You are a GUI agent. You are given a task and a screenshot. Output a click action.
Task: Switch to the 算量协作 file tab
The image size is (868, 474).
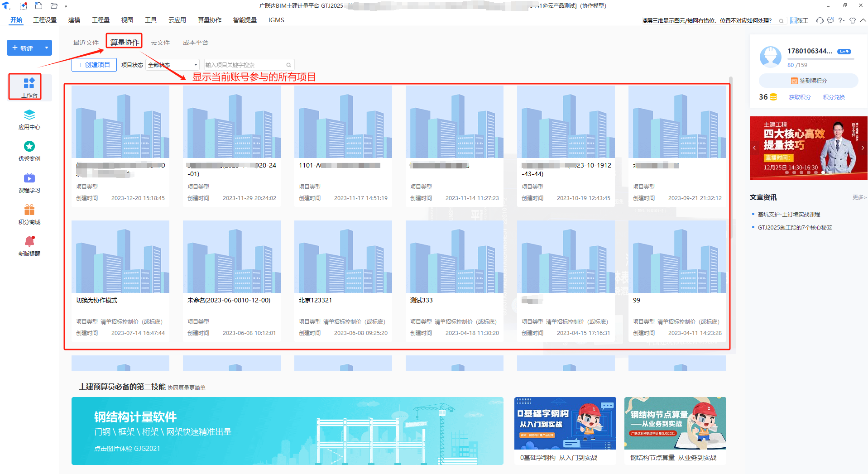coord(125,42)
